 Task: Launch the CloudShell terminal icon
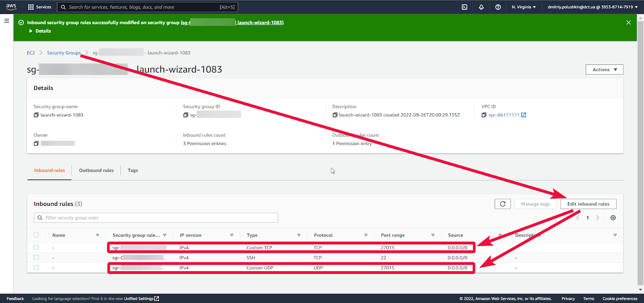click(464, 7)
